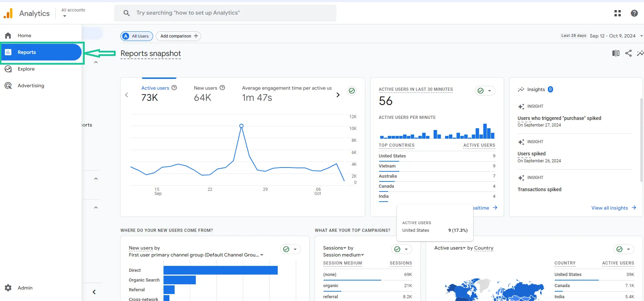Click the help icon next to New users
Image resolution: width=644 pixels, height=301 pixels.
point(223,88)
